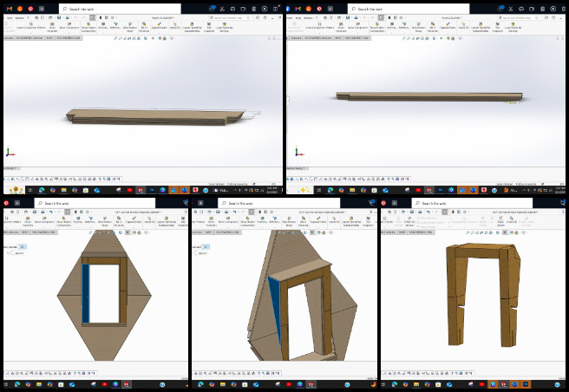Click Move Component in the side-view plank window

pyautogui.click(x=358, y=26)
